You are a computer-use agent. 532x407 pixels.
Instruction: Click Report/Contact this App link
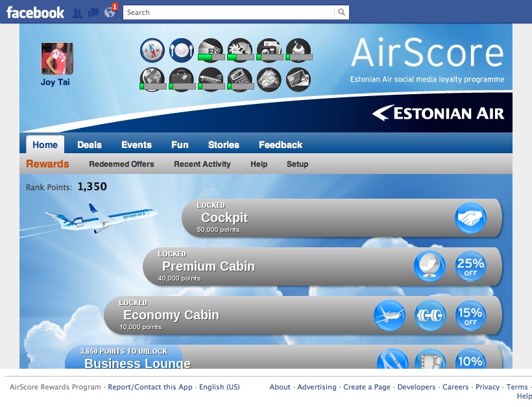click(x=150, y=387)
